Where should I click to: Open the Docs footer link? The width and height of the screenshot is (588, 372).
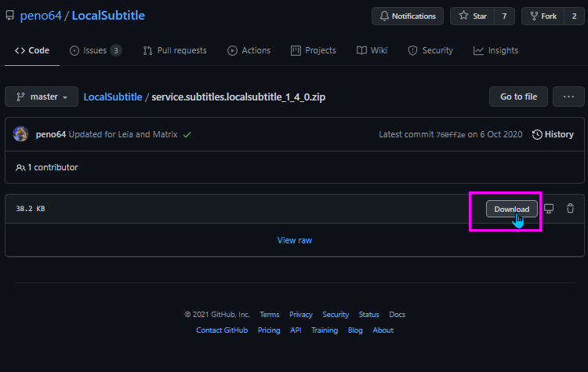coord(397,315)
